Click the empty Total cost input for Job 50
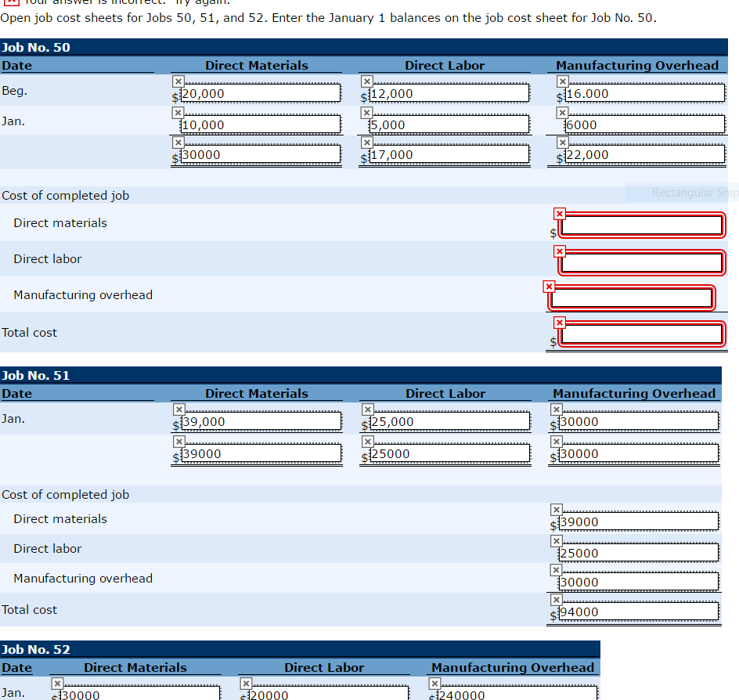The width and height of the screenshot is (739, 700). (640, 334)
